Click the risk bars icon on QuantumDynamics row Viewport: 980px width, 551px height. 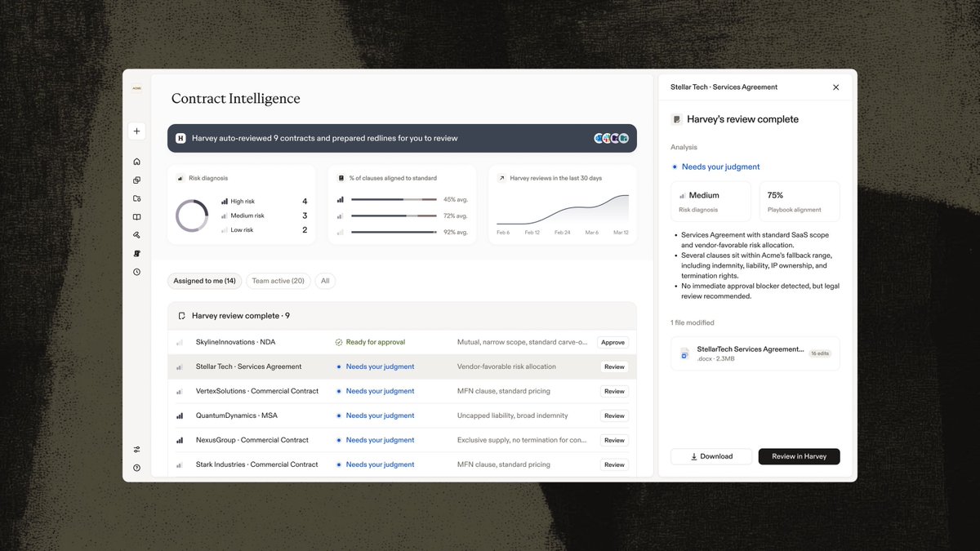coord(180,415)
